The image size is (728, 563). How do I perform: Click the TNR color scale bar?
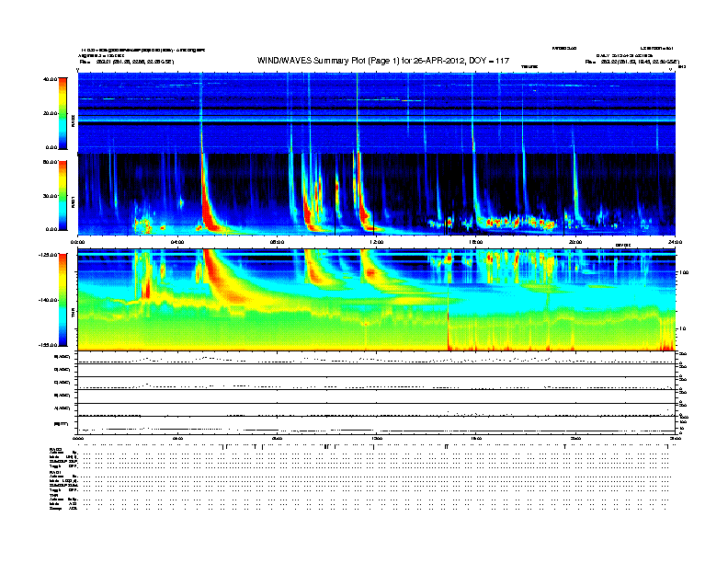click(63, 299)
